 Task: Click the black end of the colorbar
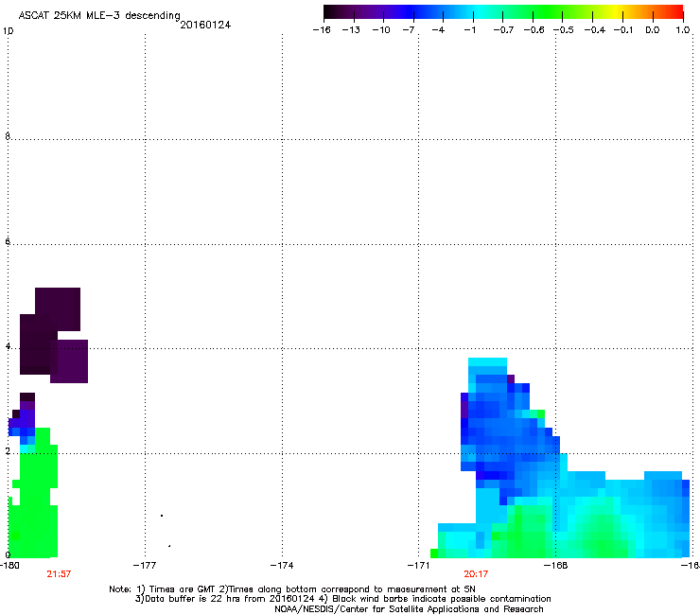330,12
